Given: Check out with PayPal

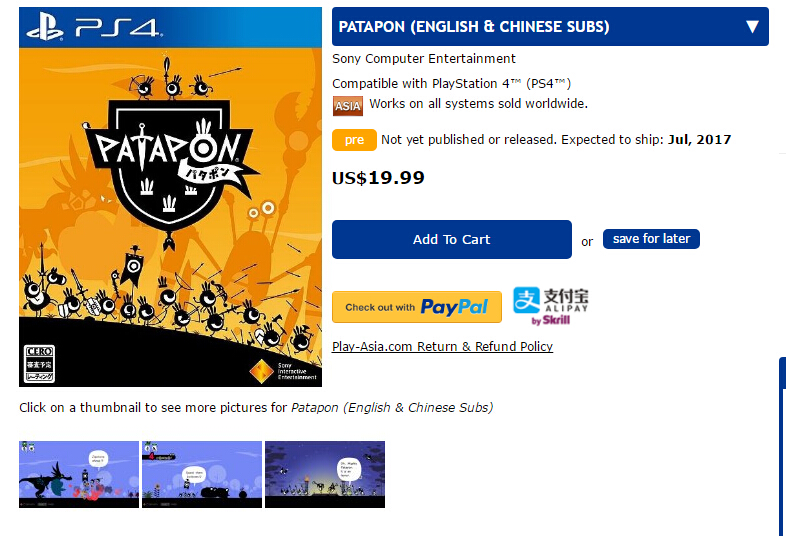Looking at the screenshot, I should [x=417, y=307].
